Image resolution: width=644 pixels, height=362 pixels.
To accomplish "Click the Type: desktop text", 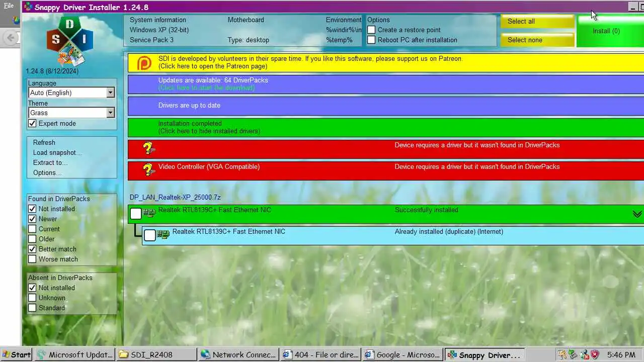I will point(248,40).
